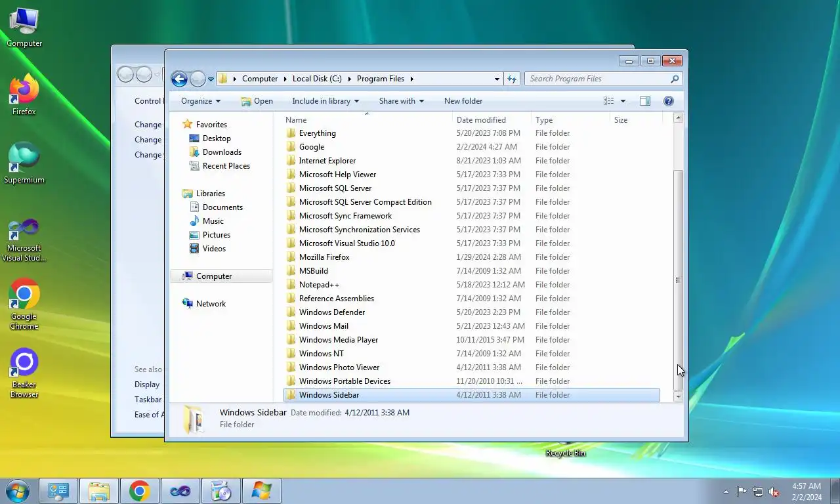Select Network in the navigation pane
Image resolution: width=840 pixels, height=504 pixels.
[211, 304]
